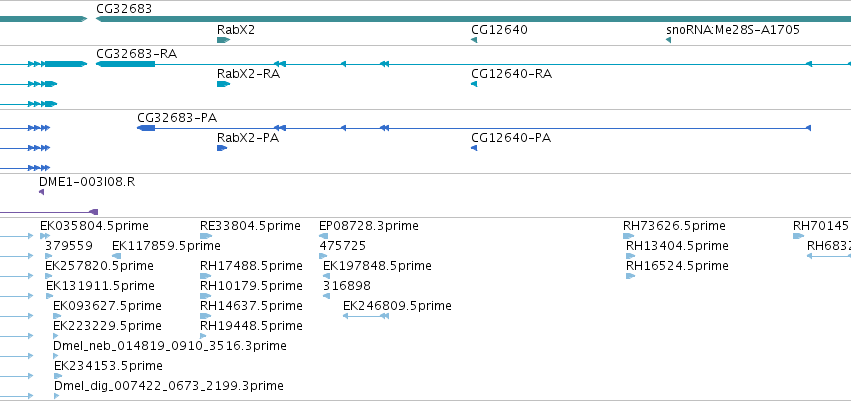Viewport: 851px width, 401px height.
Task: Select the snoRNA:Me28S-A1705 gene marker
Action: pyautogui.click(x=668, y=40)
